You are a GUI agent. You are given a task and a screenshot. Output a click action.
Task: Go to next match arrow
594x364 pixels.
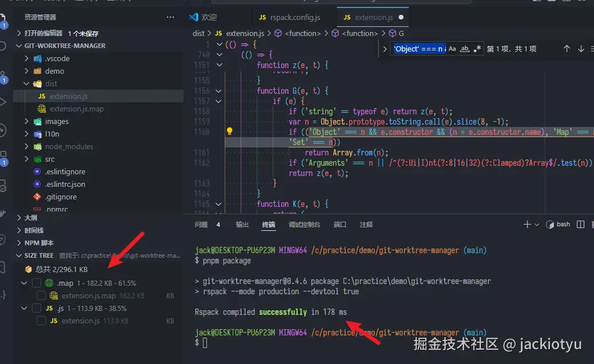[x=581, y=49]
